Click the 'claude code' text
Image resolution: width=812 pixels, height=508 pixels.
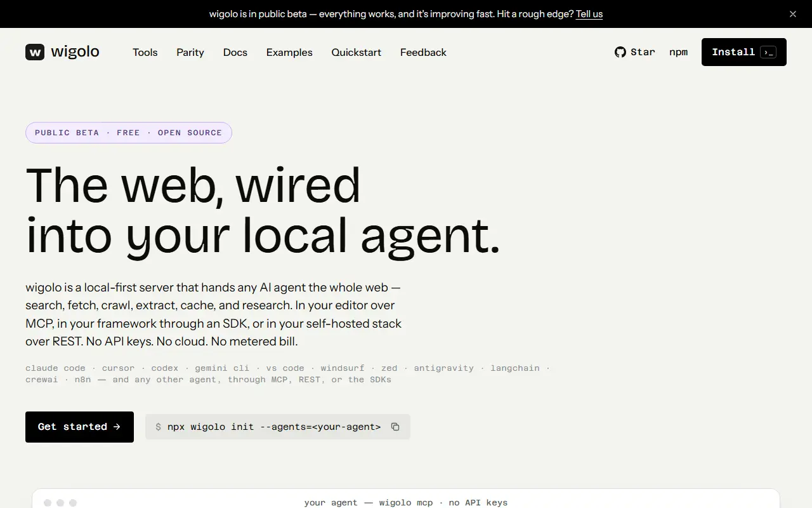coord(55,368)
